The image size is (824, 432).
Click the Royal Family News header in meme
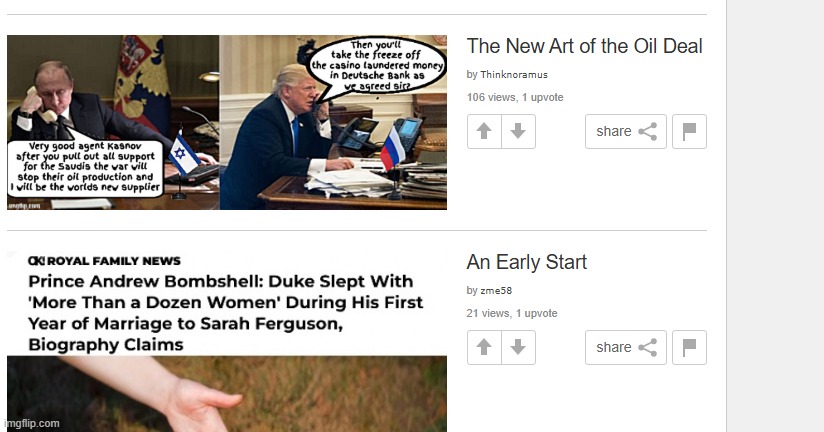104,261
